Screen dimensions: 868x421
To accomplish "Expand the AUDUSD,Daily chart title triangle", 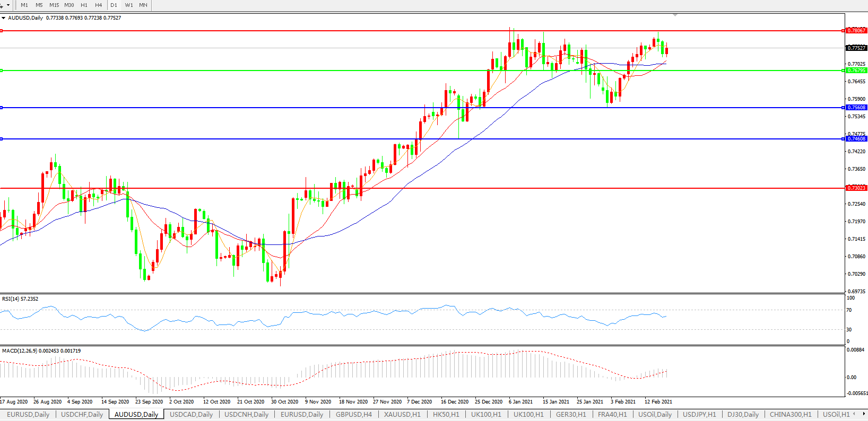I will 4,18.
